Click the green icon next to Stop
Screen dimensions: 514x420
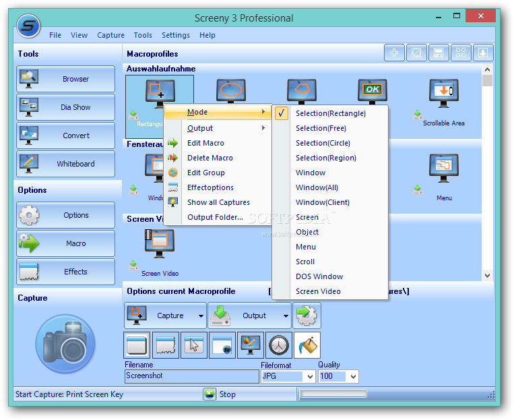210,394
